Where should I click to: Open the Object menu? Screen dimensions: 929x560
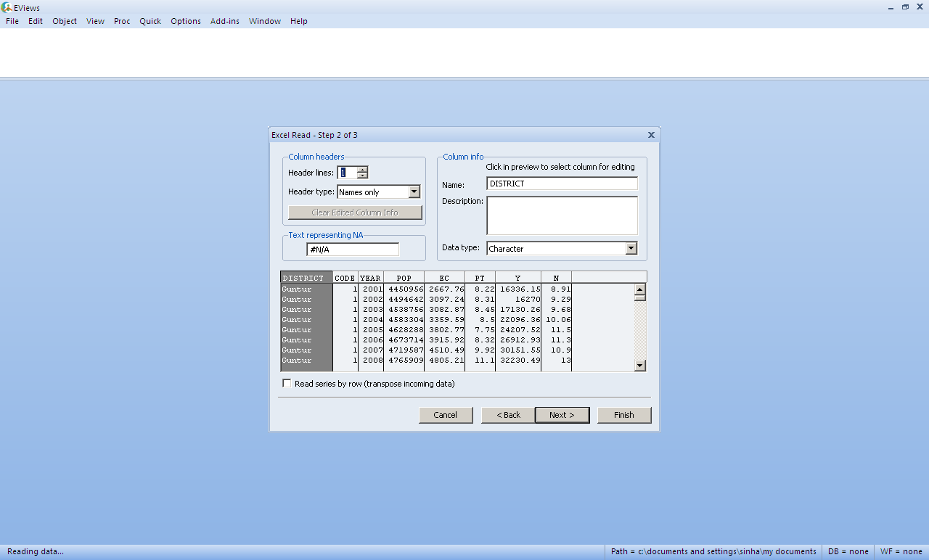(x=65, y=21)
